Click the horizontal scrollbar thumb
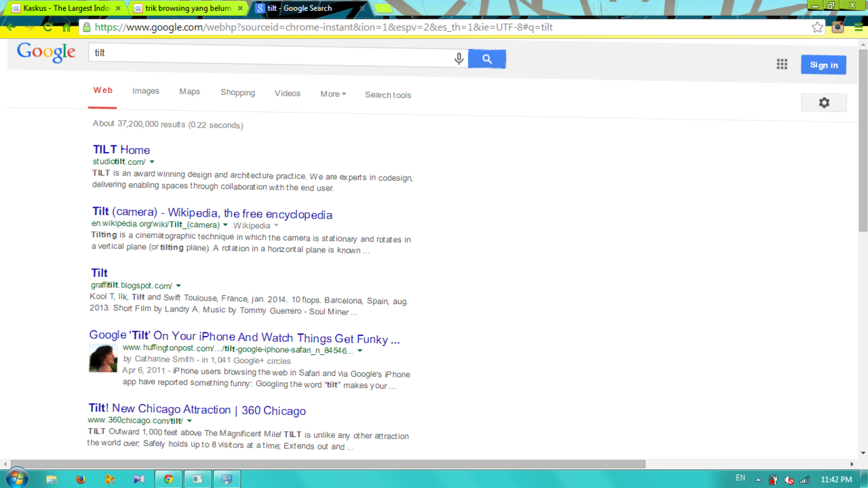 tap(328, 464)
